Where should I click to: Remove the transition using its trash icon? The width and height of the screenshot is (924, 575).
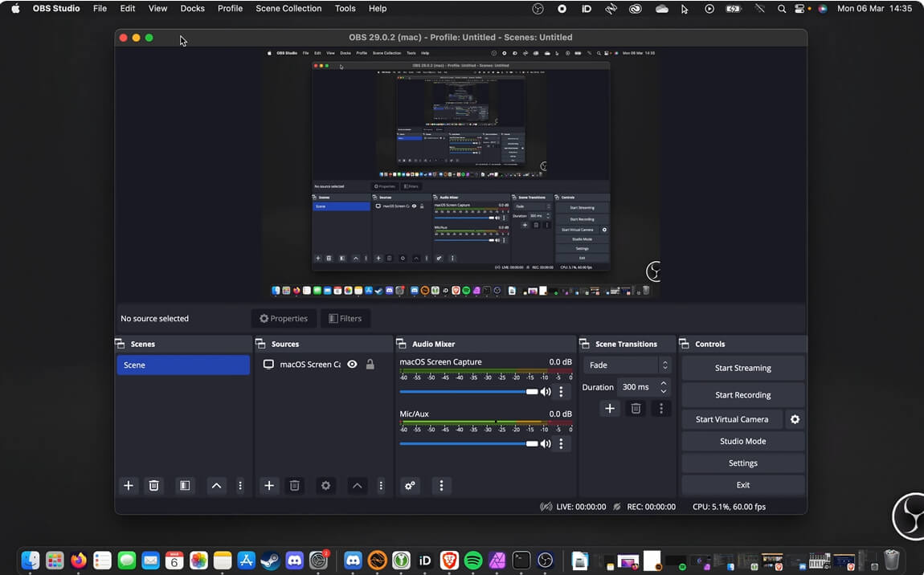pos(636,408)
